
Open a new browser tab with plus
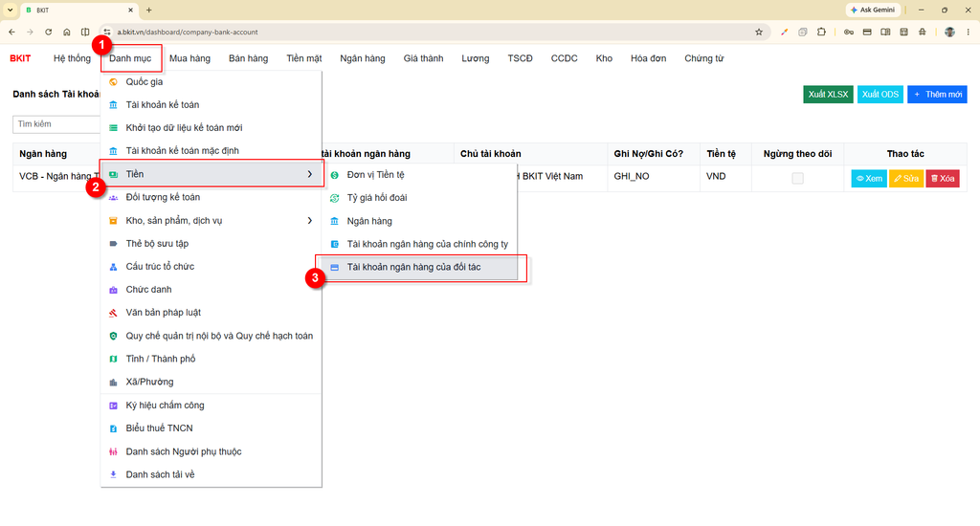148,10
